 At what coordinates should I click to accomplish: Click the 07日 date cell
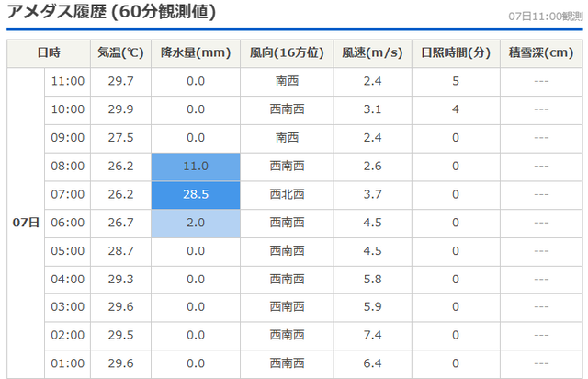tap(26, 223)
